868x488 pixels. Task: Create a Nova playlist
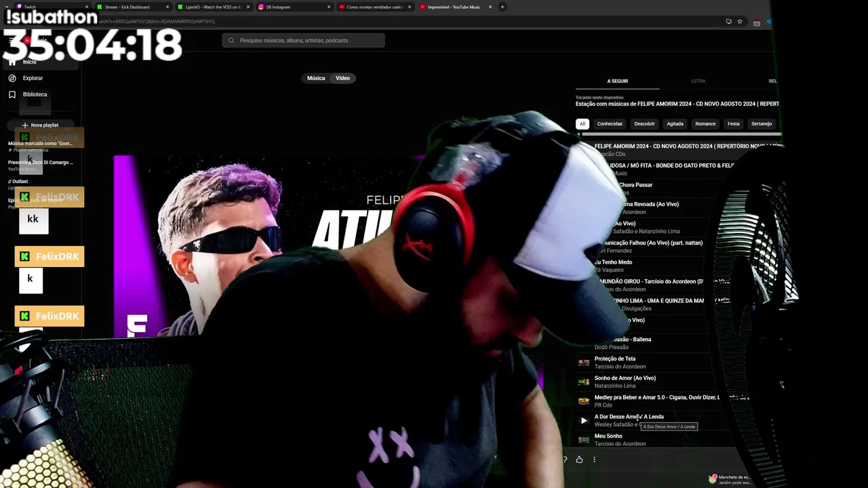coord(39,125)
